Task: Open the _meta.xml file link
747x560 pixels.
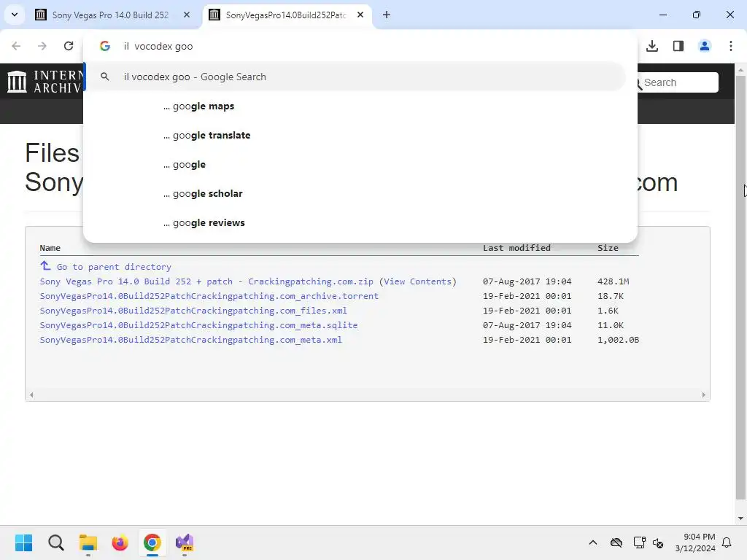Action: click(x=190, y=340)
